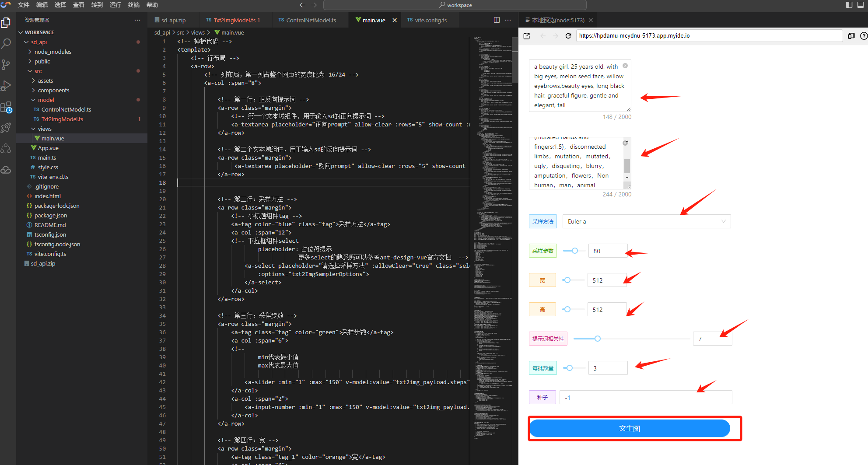Toggle the panel layout button at top right
The height and width of the screenshot is (465, 868).
(x=861, y=5)
